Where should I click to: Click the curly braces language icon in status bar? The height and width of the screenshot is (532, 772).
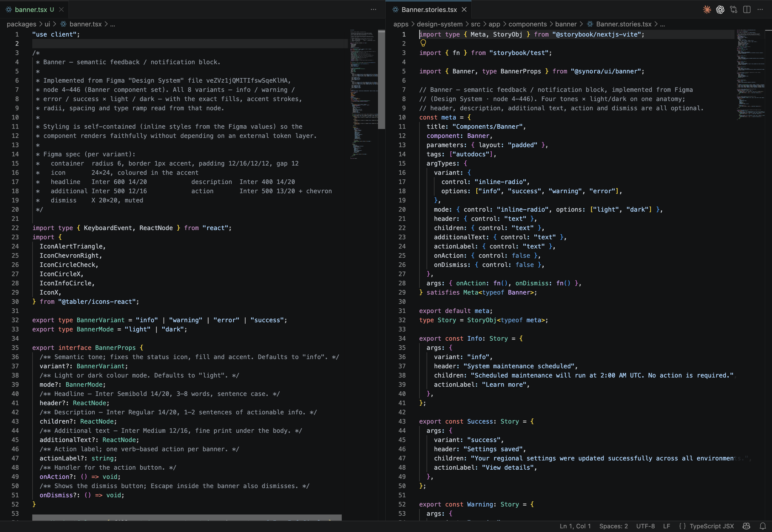point(682,526)
